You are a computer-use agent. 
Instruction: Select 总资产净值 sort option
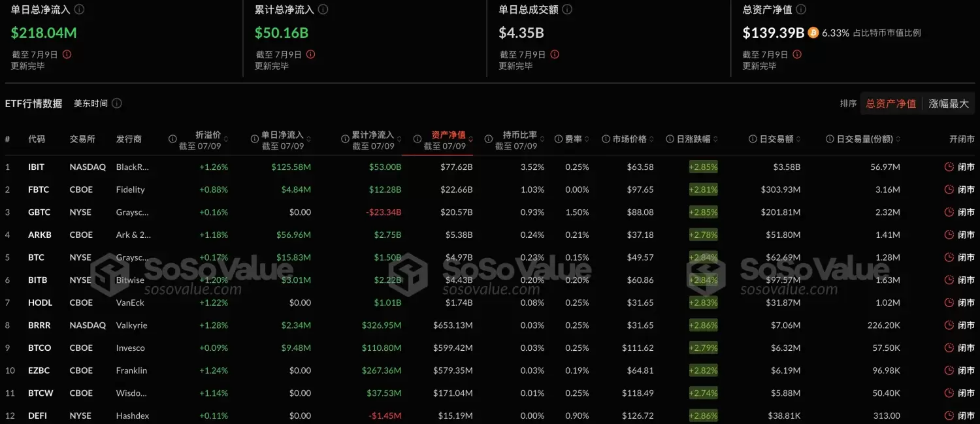pos(890,103)
